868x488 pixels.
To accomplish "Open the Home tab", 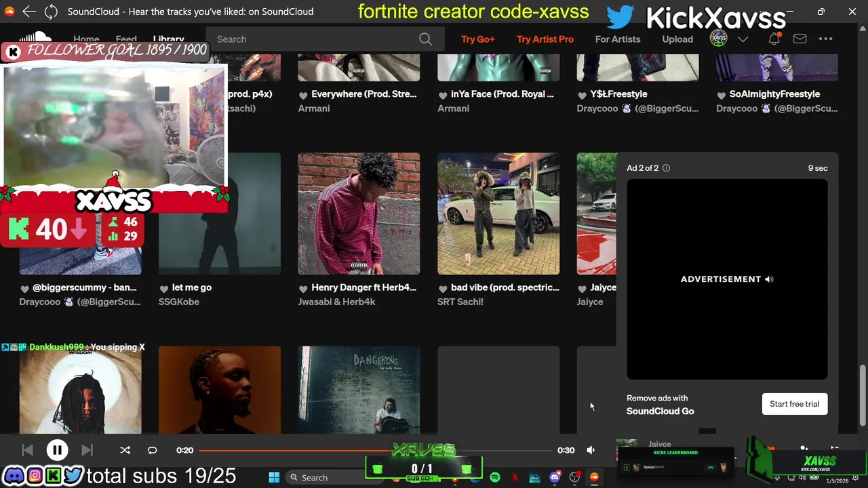I will [x=86, y=39].
